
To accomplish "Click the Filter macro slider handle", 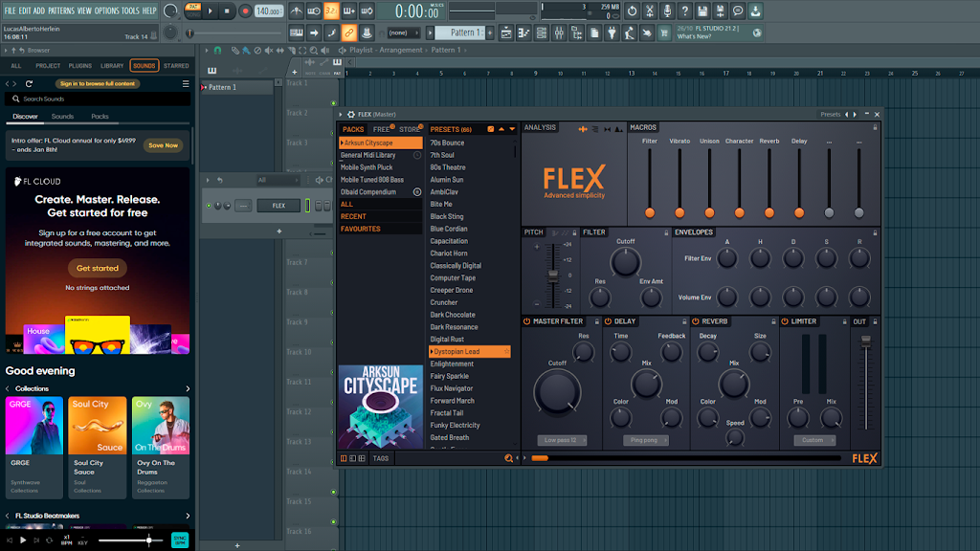I will 650,213.
